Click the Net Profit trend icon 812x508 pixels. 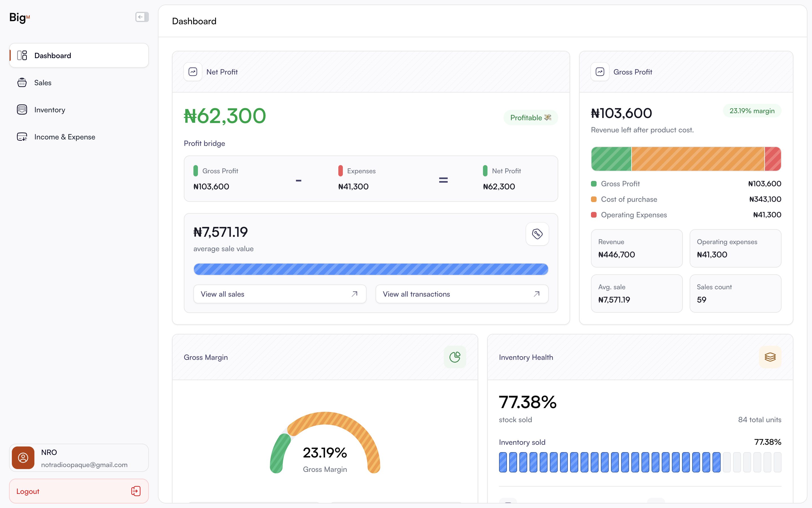coord(193,72)
